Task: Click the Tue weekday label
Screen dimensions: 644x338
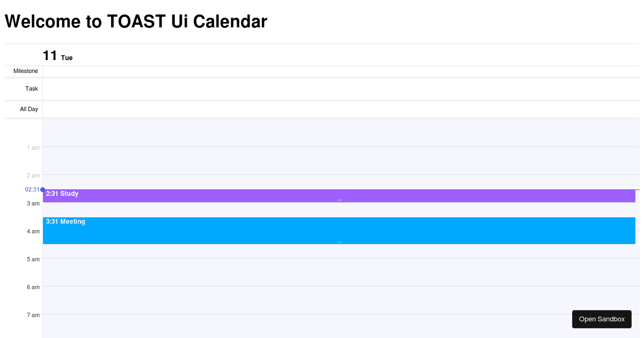Action: coord(67,57)
